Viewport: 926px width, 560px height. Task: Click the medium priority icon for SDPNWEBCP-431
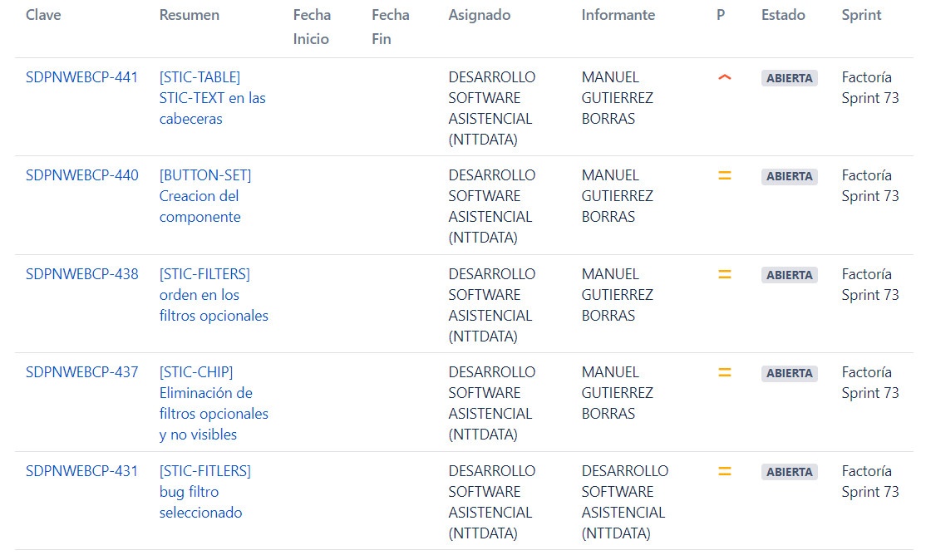pyautogui.click(x=724, y=471)
